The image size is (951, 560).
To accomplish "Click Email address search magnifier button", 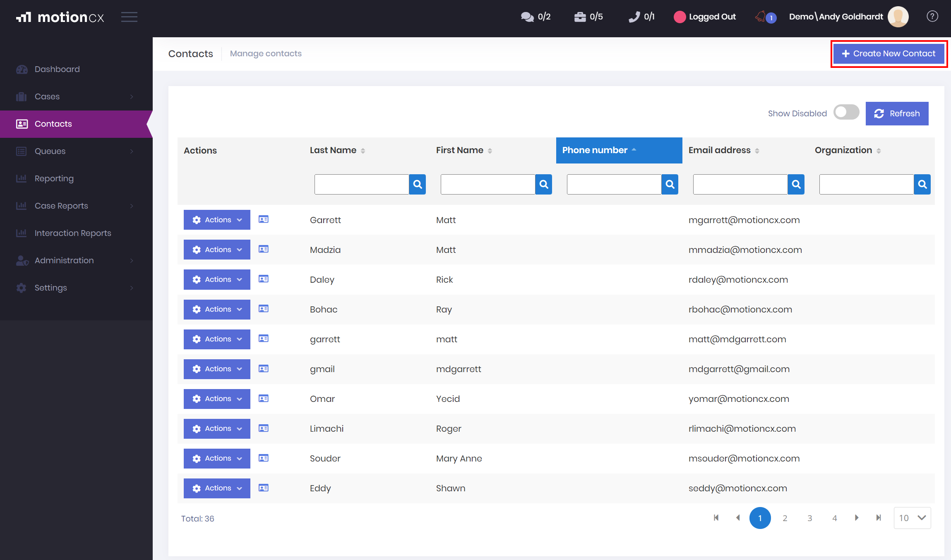I will tap(796, 184).
